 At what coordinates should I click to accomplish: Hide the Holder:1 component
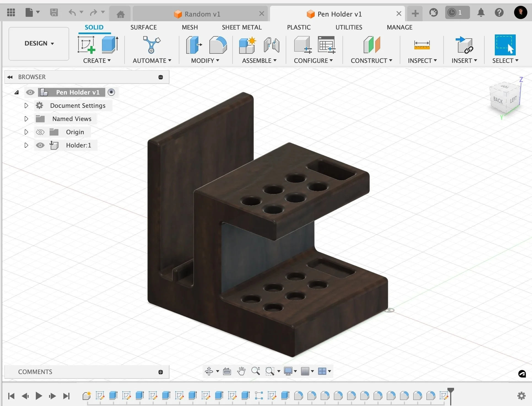pos(40,145)
